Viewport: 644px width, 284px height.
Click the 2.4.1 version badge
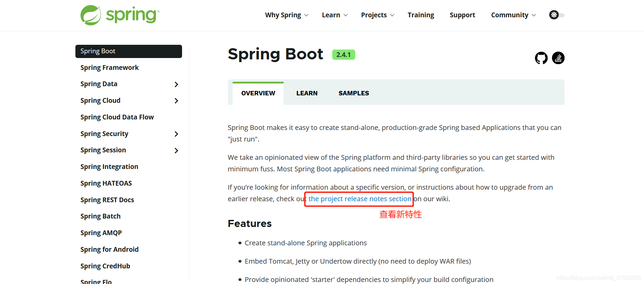(344, 55)
